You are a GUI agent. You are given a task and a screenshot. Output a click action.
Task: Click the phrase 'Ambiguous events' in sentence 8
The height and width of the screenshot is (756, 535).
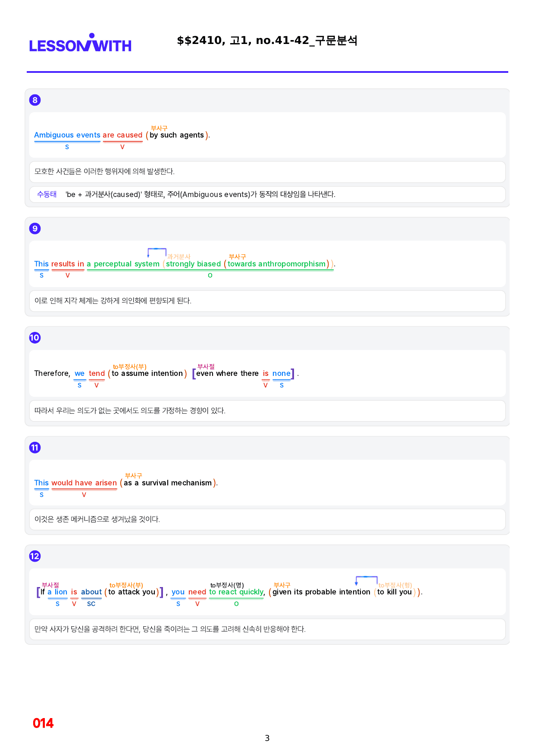coord(67,135)
